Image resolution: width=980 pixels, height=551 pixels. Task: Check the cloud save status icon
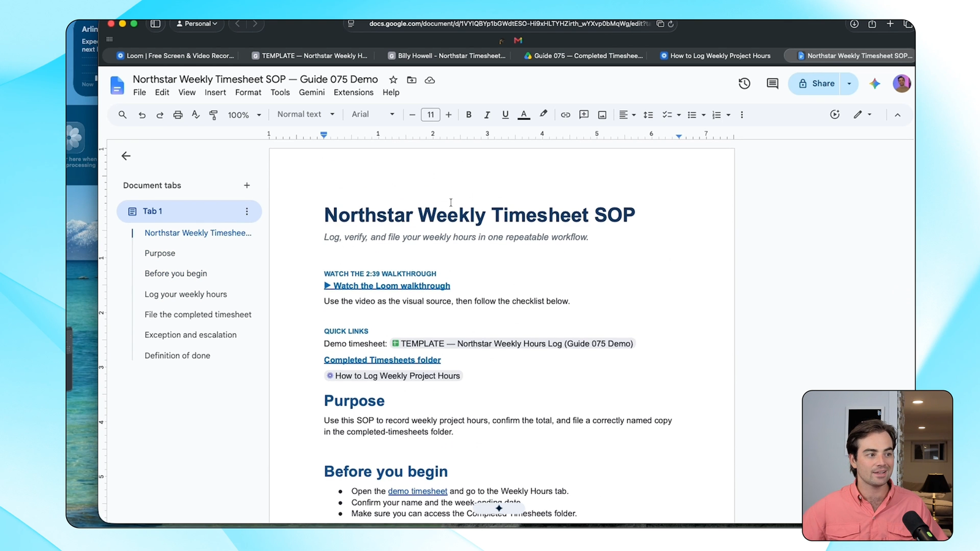(x=430, y=80)
